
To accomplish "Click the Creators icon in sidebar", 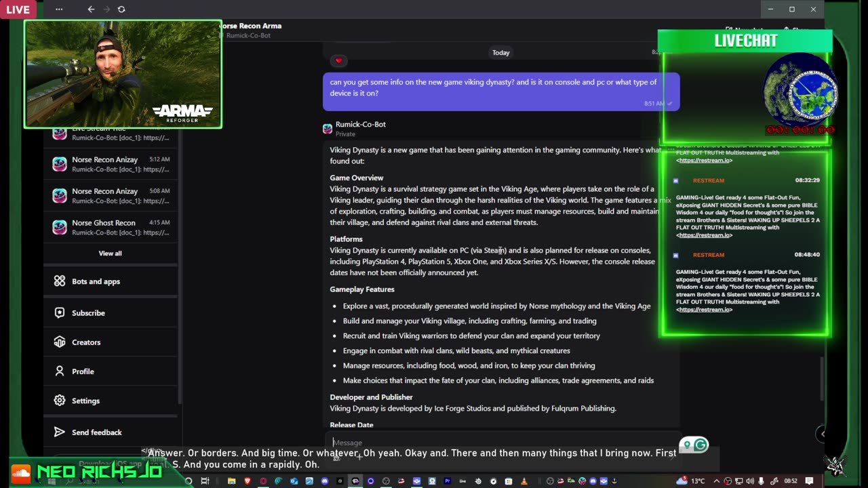I will (60, 342).
